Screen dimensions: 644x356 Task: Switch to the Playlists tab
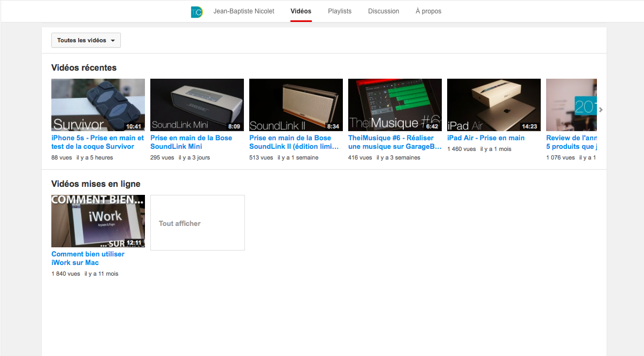340,11
